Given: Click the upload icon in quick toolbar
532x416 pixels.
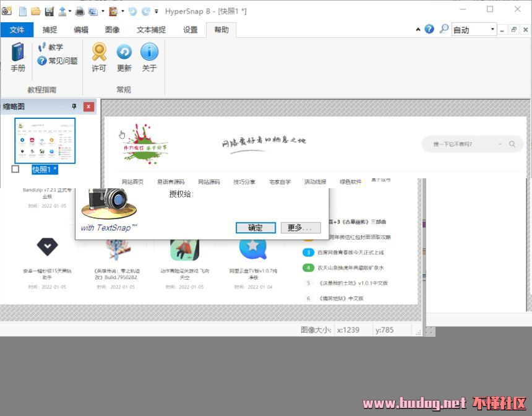Looking at the screenshot, I should (x=62, y=12).
